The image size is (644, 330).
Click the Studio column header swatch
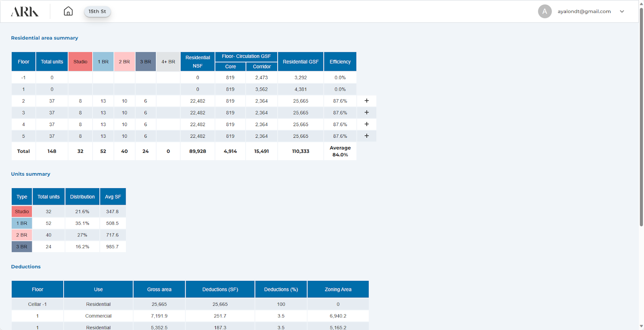tap(80, 62)
